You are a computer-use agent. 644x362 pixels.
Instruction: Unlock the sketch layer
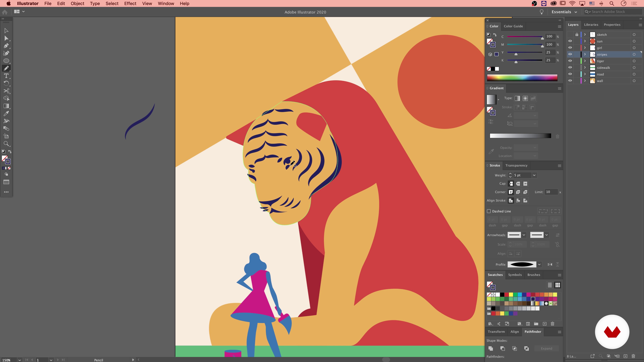577,35
